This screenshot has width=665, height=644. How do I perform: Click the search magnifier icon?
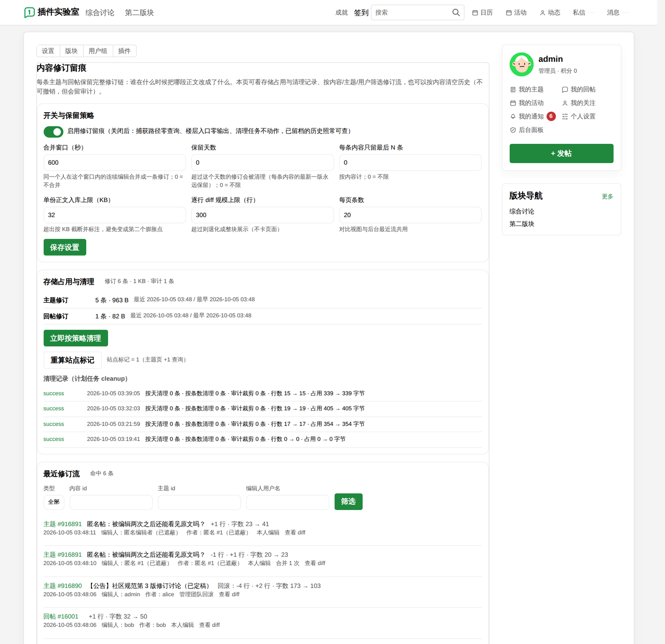click(x=456, y=12)
